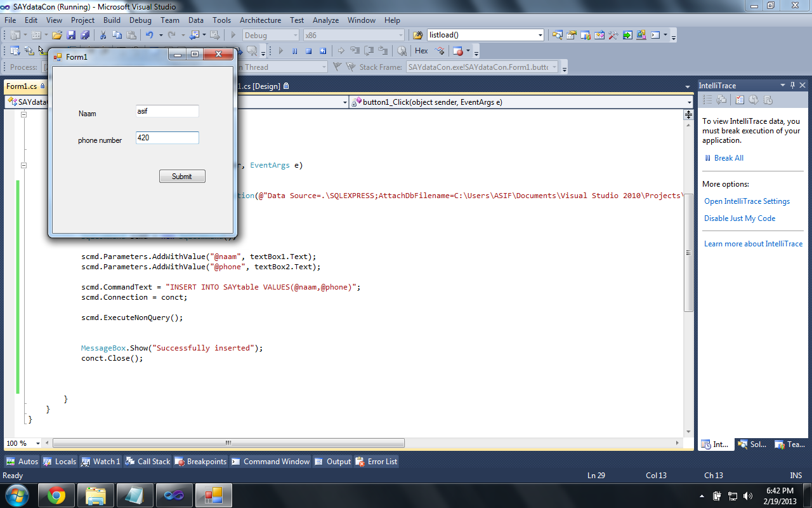Switch to the Output tab

point(332,462)
